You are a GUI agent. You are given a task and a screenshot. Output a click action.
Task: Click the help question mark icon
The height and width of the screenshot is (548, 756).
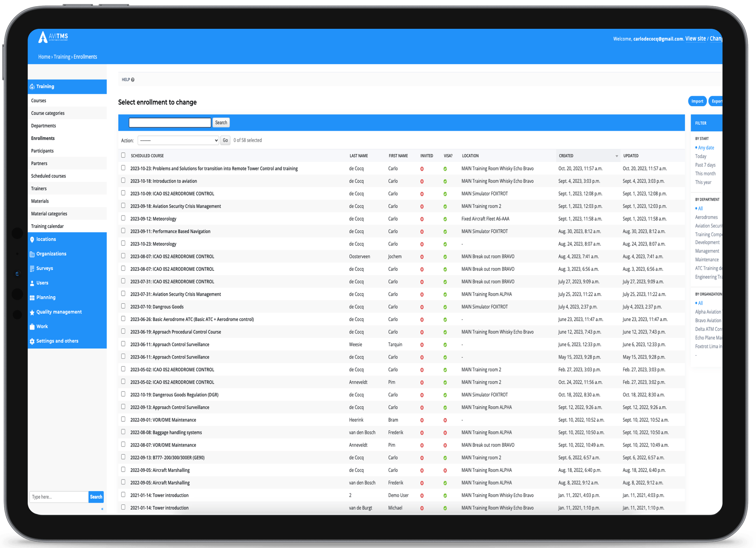133,80
